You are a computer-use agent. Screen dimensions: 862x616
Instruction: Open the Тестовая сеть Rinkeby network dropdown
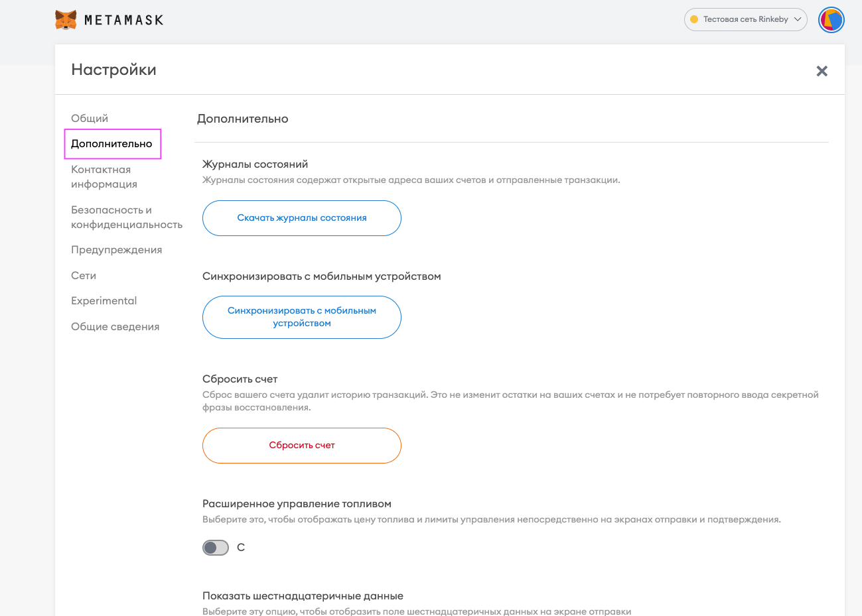pyautogui.click(x=745, y=19)
